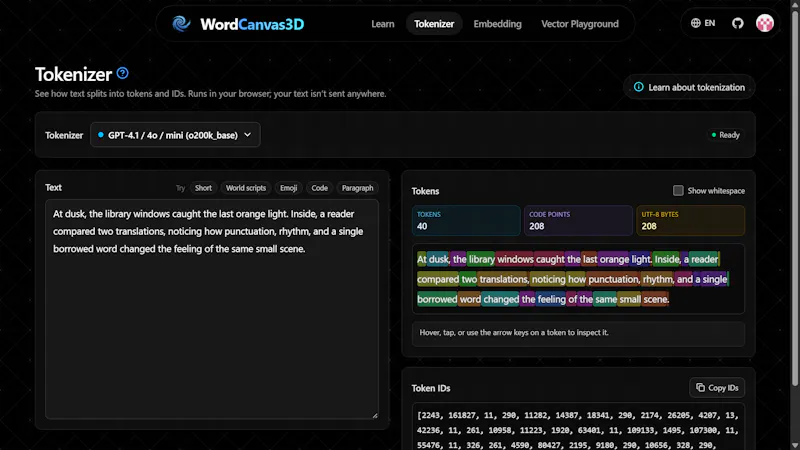800x450 pixels.
Task: Inspect the 'feeling' token
Action: point(551,299)
